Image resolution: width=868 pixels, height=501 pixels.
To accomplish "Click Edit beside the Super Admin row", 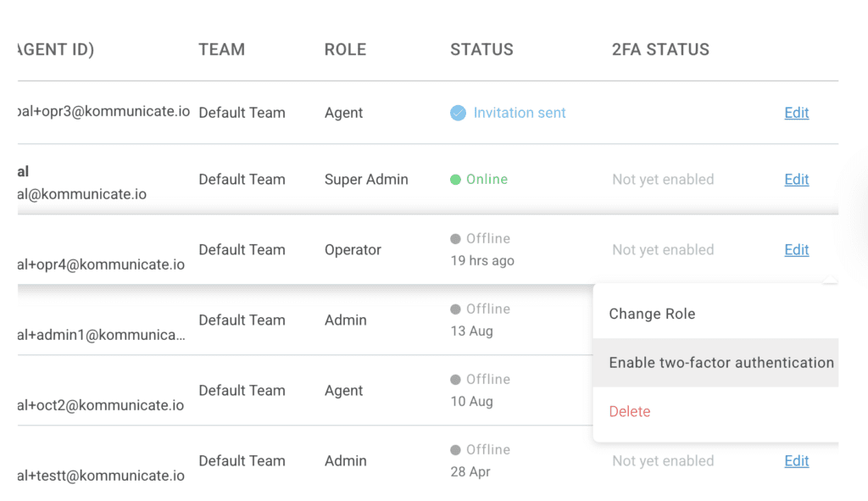I will [796, 179].
